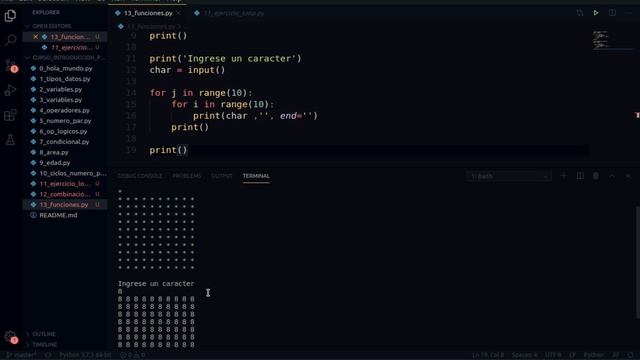Open 11_ejercicio_lo file in the explorer file tree
The width and height of the screenshot is (640, 360).
65,184
